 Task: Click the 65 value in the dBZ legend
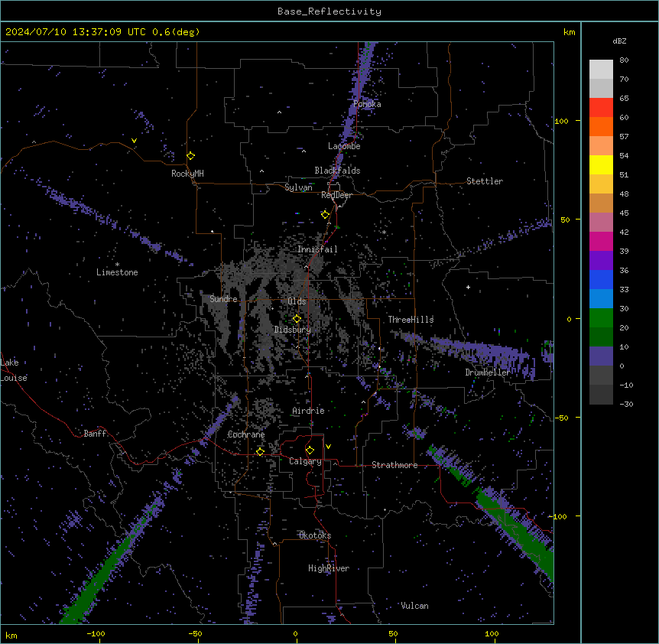pyautogui.click(x=624, y=99)
